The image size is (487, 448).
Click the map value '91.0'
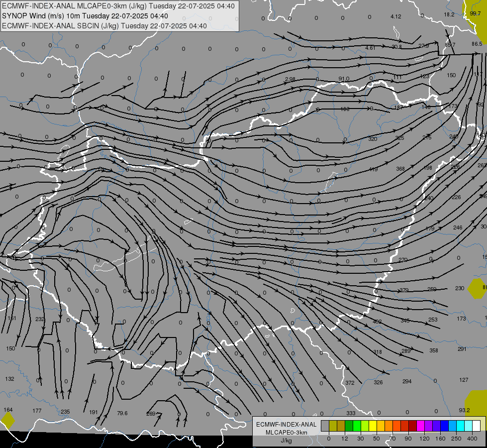coord(344,79)
